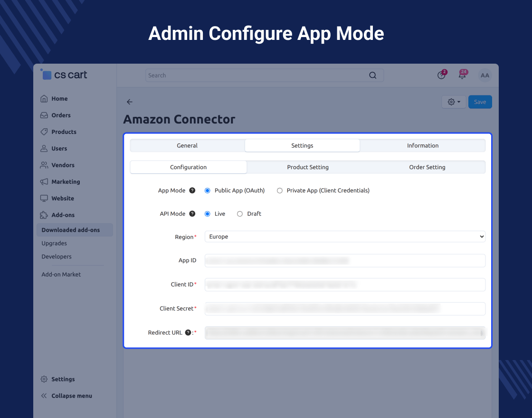Open the Product Setting sub-tab
The width and height of the screenshot is (532, 418).
(x=308, y=167)
